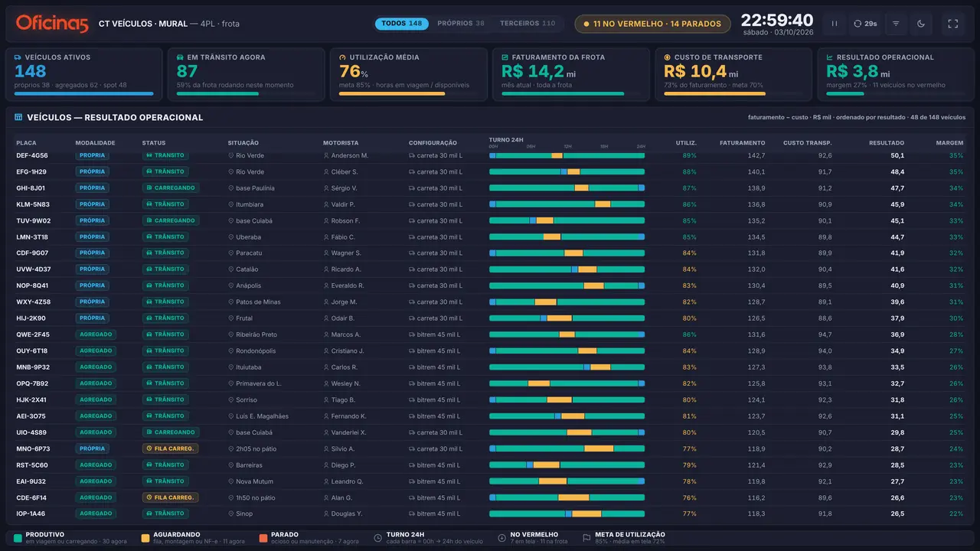This screenshot has width=980, height=551.
Task: Click the Aguardando yellow legend swatch
Action: tap(145, 538)
